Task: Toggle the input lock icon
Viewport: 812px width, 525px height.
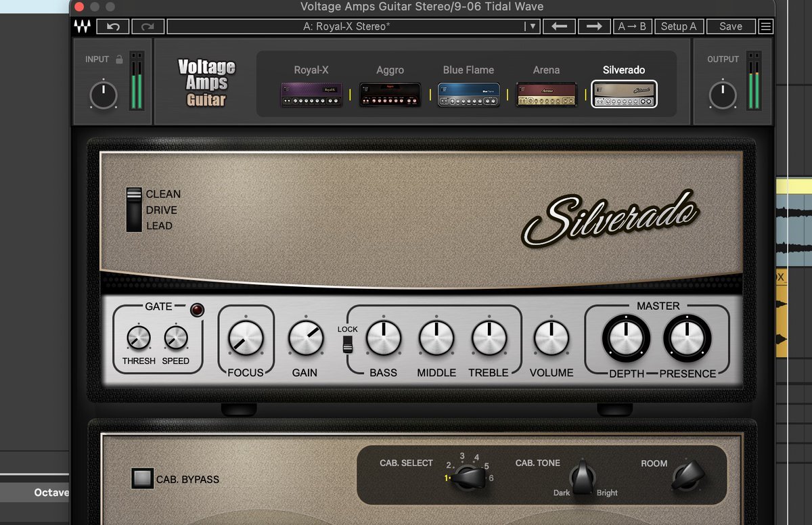Action: [119, 60]
